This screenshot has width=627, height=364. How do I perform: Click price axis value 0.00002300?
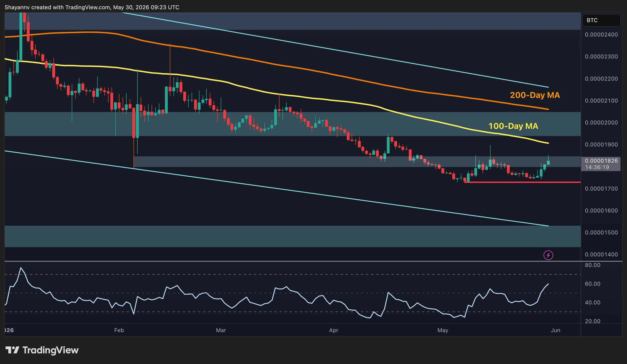pyautogui.click(x=601, y=57)
